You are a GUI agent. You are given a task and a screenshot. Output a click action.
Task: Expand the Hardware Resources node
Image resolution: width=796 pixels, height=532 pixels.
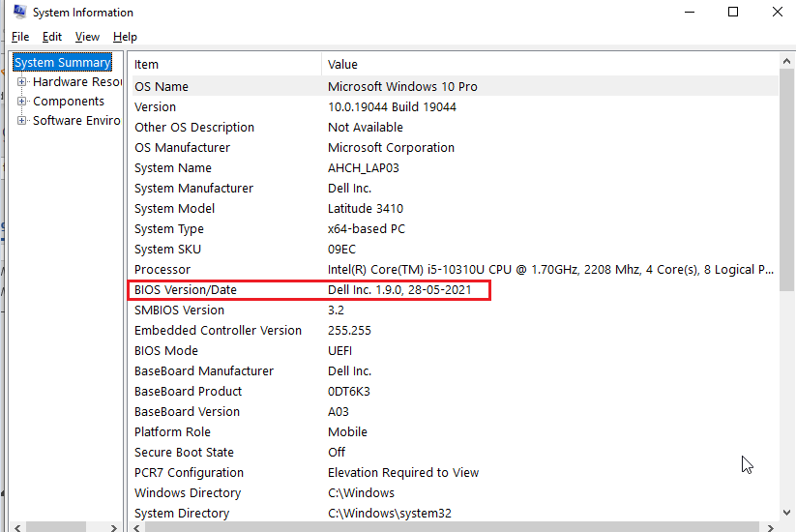[x=21, y=81]
